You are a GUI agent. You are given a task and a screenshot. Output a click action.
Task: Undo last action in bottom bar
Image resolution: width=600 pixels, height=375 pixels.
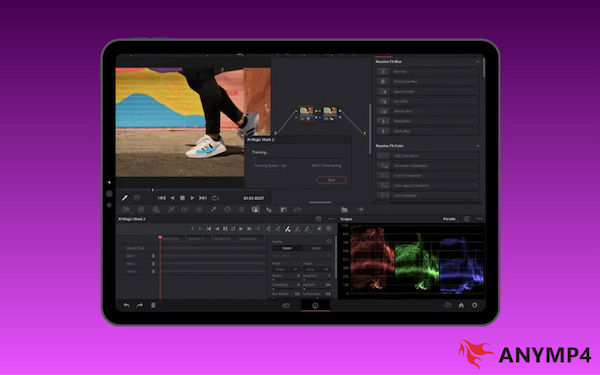126,305
